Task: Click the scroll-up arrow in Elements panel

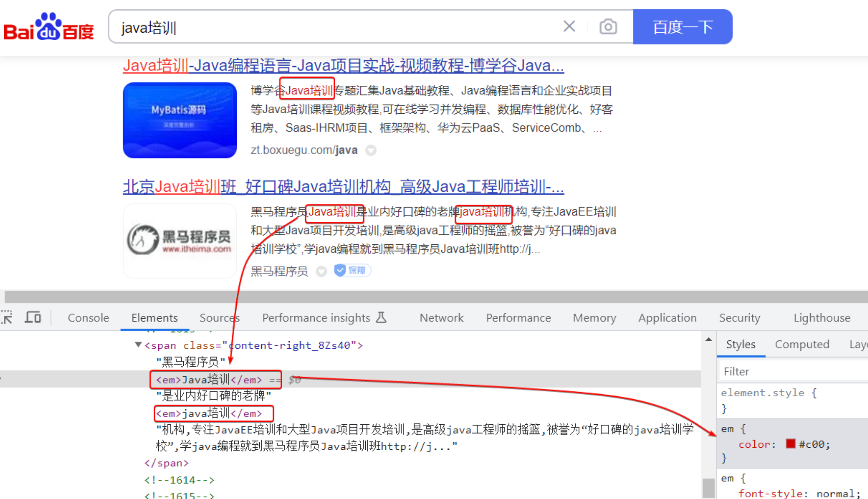Action: coord(708,339)
